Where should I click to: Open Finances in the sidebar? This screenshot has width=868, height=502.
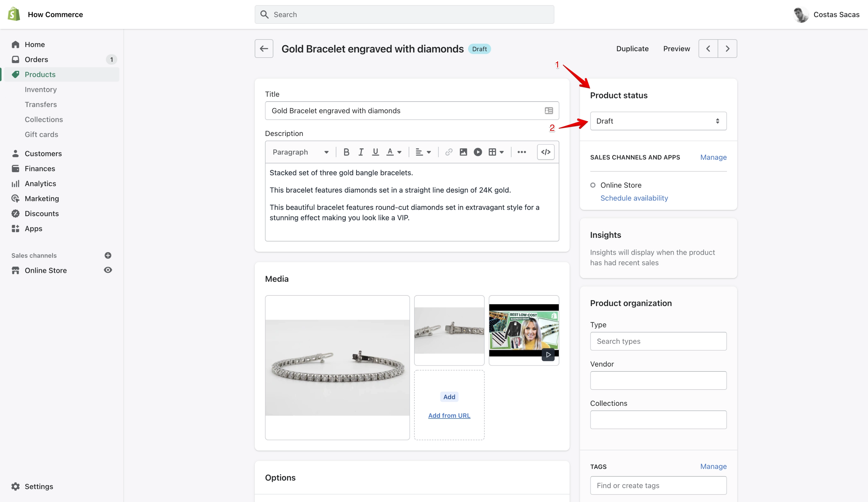coord(39,169)
